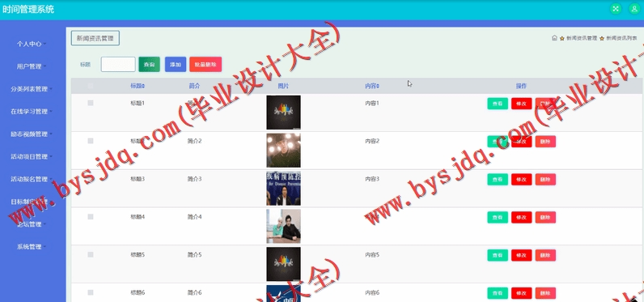The width and height of the screenshot is (644, 302).
Task: Edit row 内容2 with 修改 button
Action: (x=521, y=142)
